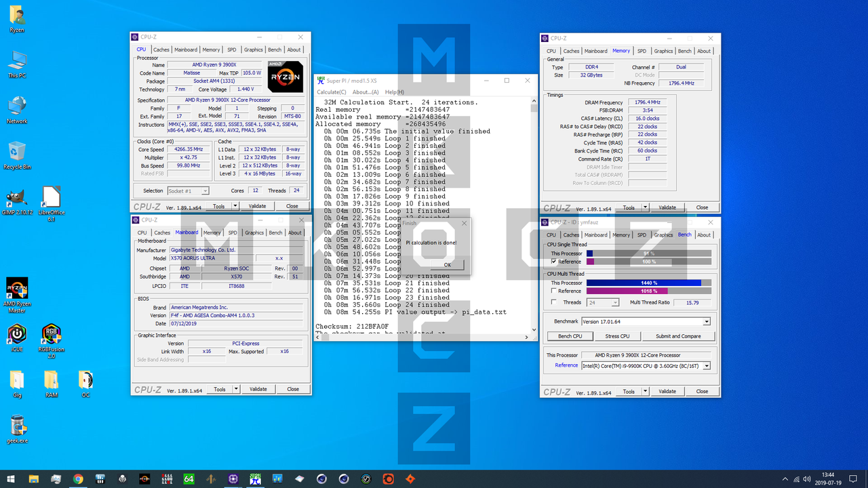868x488 pixels.
Task: Click the DRAM Frequency 1796.4 MHz value
Action: click(647, 102)
